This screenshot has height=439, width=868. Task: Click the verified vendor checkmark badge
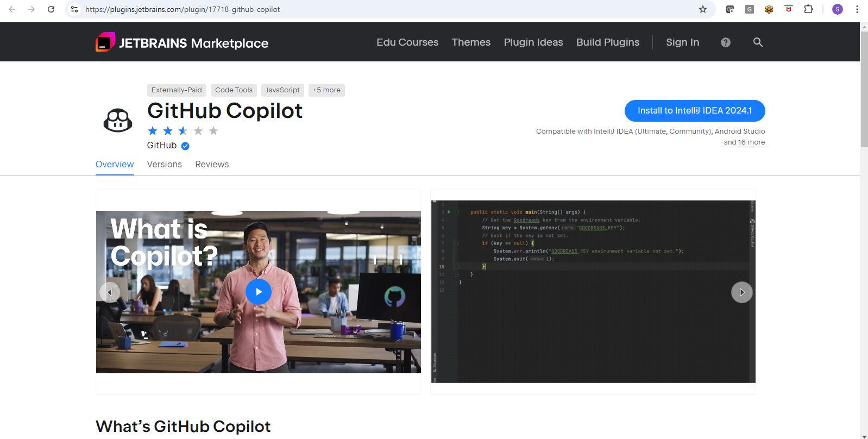pyautogui.click(x=185, y=146)
